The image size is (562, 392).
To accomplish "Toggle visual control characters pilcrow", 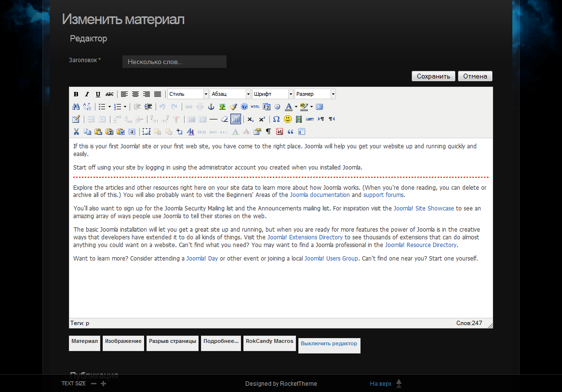I will [268, 132].
